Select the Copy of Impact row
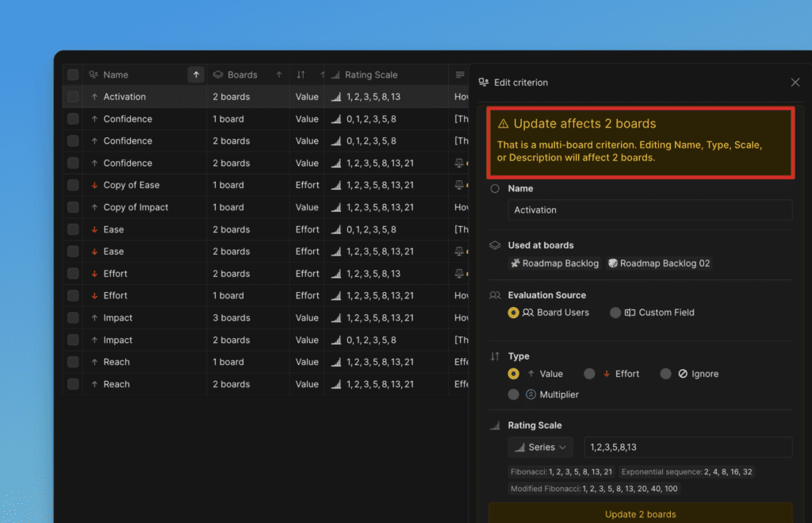The width and height of the screenshot is (812, 523). (136, 207)
